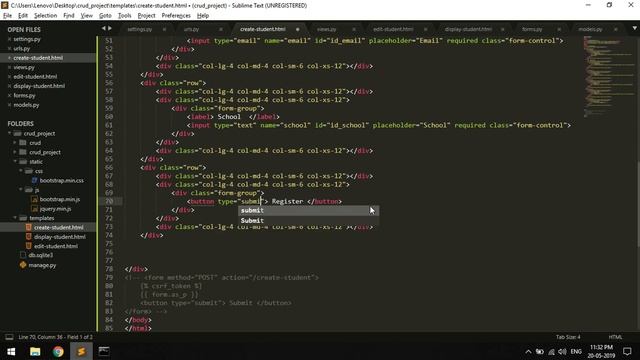The width and height of the screenshot is (640, 360).
Task: Switch to the models.py tab
Action: (x=590, y=29)
